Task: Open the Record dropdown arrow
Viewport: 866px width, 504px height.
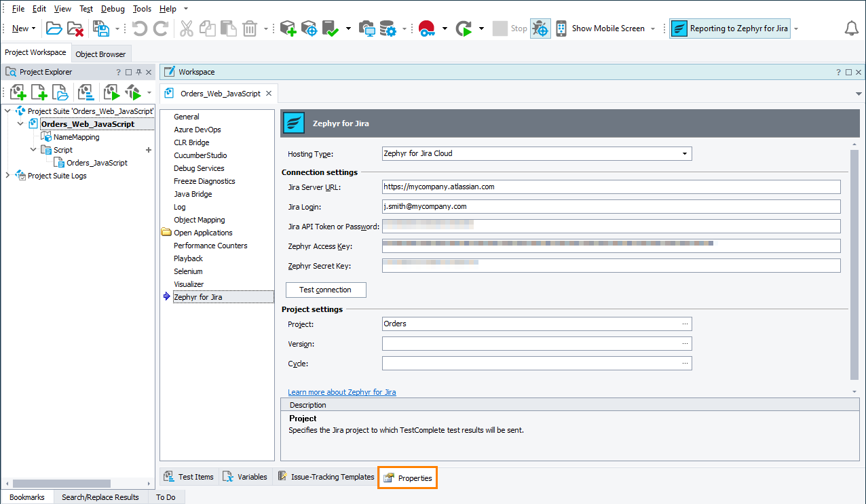Action: (445, 28)
